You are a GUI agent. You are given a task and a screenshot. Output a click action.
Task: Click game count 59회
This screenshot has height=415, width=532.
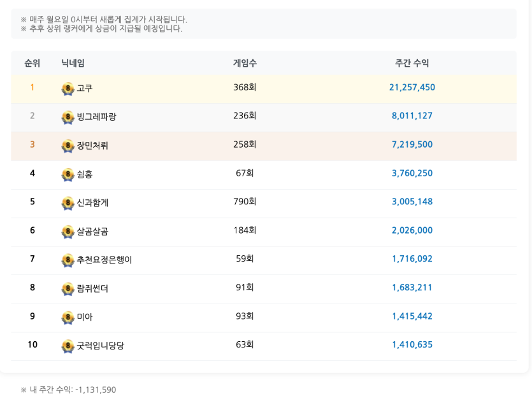245,259
